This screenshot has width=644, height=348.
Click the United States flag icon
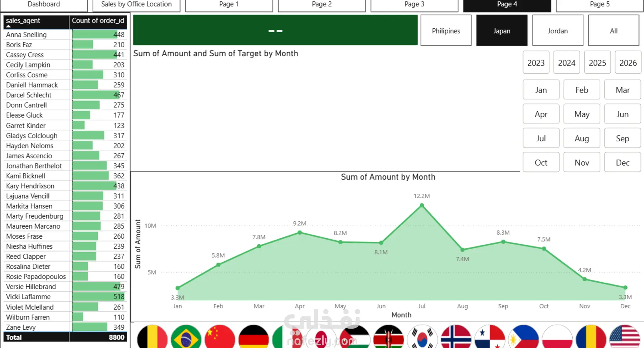click(625, 337)
